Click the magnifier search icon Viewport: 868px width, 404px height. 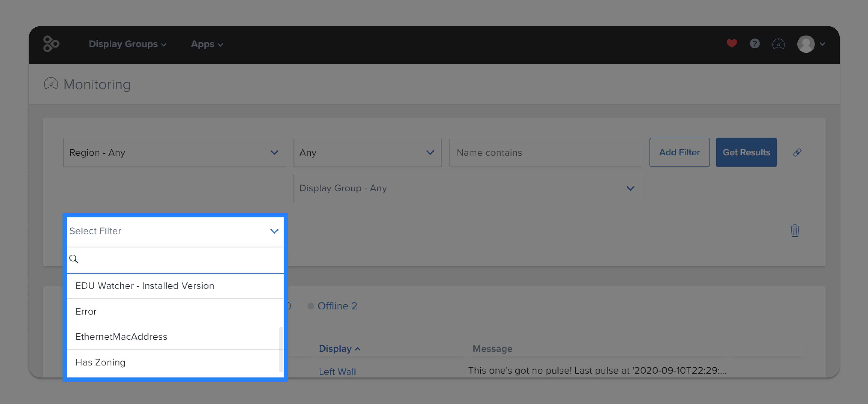(x=74, y=259)
